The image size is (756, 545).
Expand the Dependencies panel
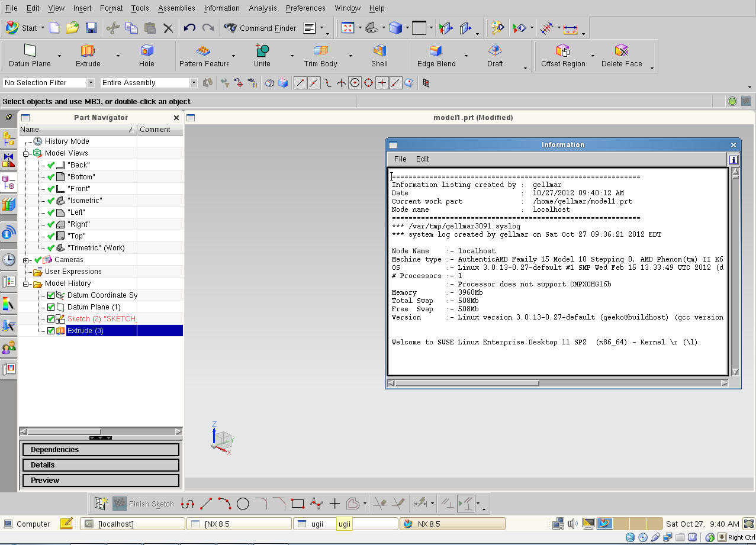(x=101, y=450)
